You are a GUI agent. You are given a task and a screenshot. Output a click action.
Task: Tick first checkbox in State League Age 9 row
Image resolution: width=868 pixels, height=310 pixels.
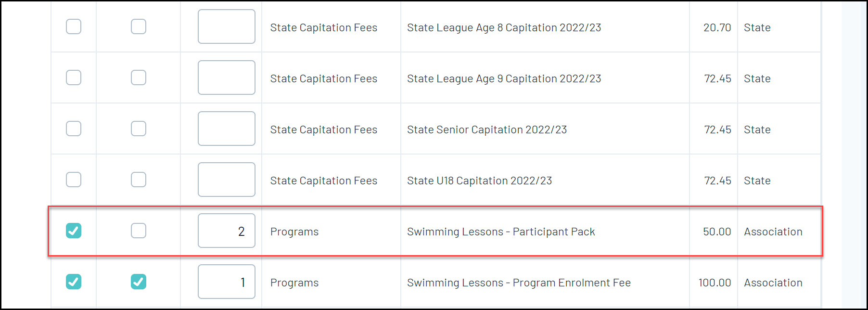tap(74, 77)
